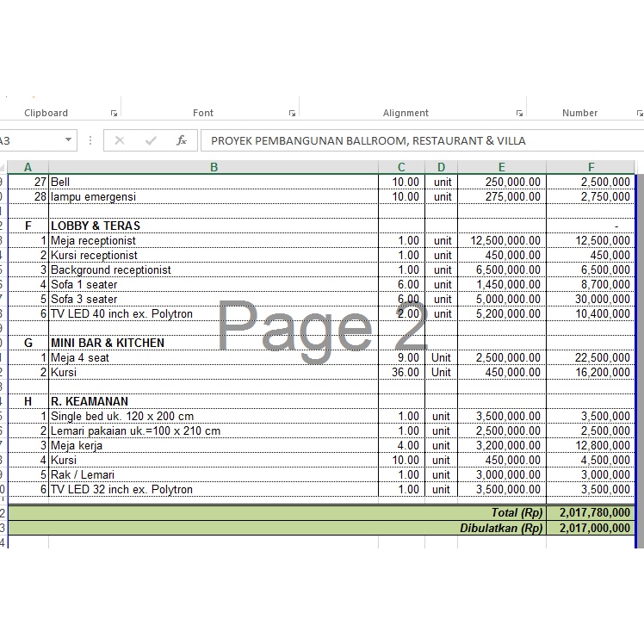Expand the Name Box dropdown arrow
The image size is (644, 644).
[x=69, y=140]
